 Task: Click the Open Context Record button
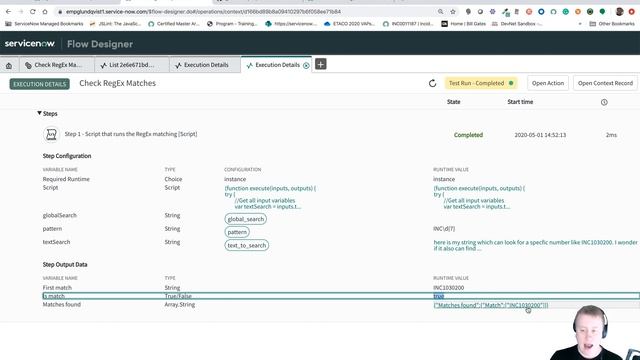click(605, 83)
